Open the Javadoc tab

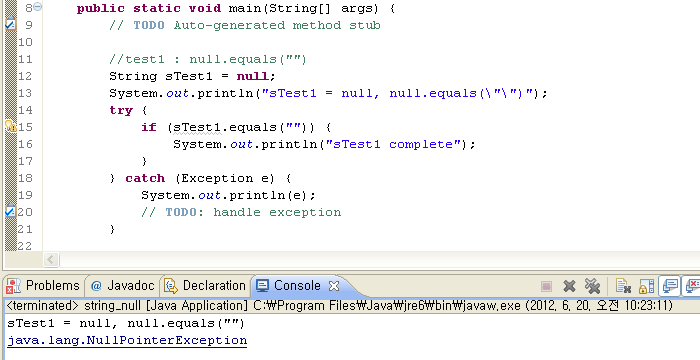(x=122, y=285)
